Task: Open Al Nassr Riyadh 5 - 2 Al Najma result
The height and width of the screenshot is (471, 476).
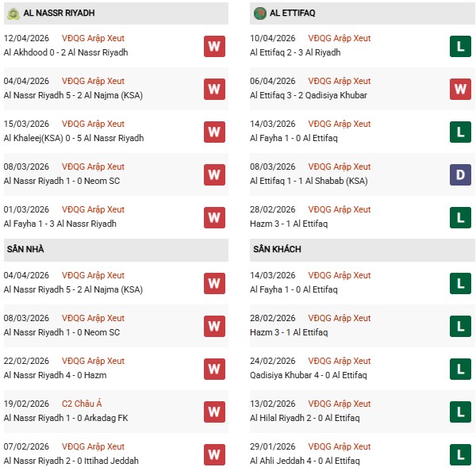Action: tap(73, 95)
